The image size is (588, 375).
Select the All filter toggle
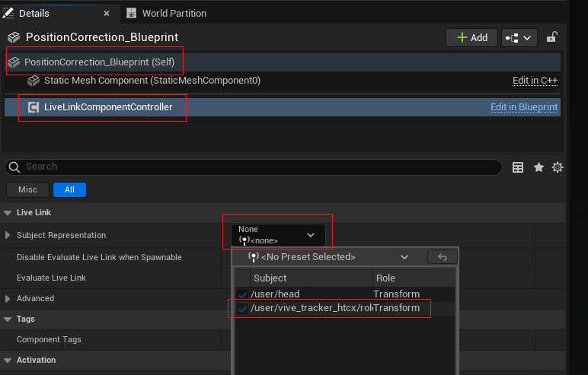tap(69, 190)
